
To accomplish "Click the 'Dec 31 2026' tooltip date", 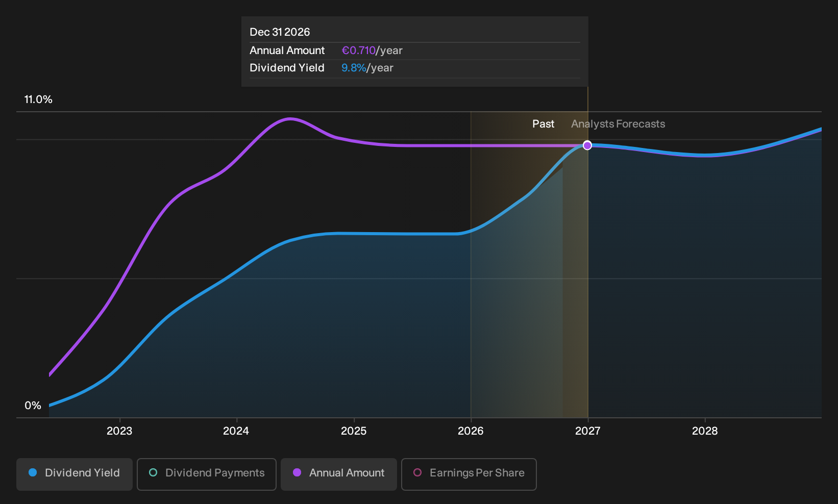I will click(280, 32).
